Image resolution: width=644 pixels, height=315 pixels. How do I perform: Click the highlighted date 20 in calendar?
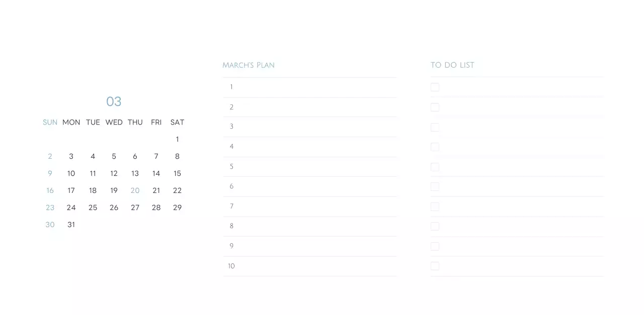pyautogui.click(x=135, y=190)
